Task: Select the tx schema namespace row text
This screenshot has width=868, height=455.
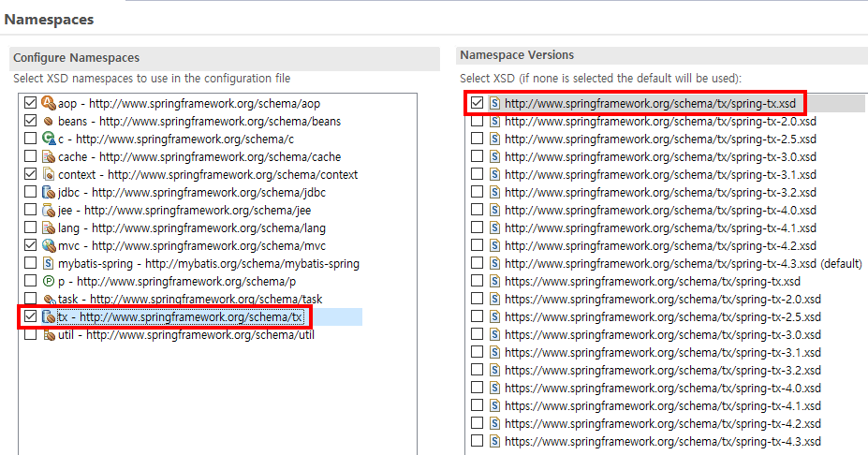Action: pos(181,317)
